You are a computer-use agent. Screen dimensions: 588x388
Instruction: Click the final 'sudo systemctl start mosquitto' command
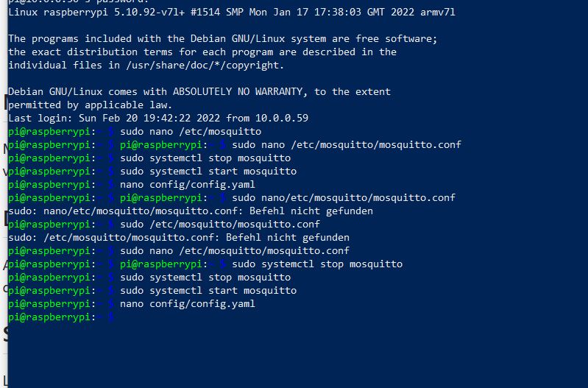pos(208,291)
